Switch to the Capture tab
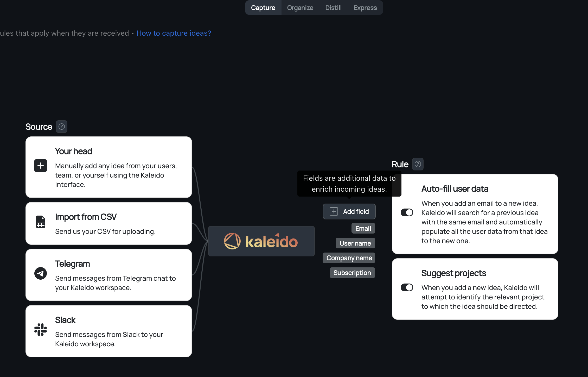The width and height of the screenshot is (588, 377). pyautogui.click(x=263, y=8)
